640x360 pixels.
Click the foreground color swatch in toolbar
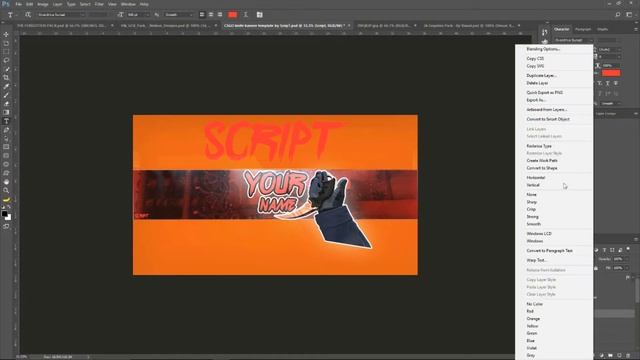pos(4,214)
